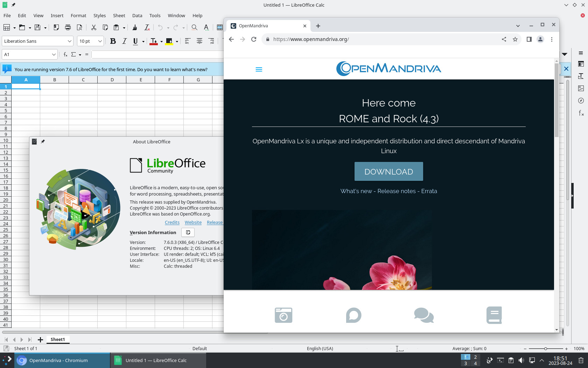The image size is (588, 368).
Task: Click the Cut scissors icon
Action: click(x=93, y=27)
